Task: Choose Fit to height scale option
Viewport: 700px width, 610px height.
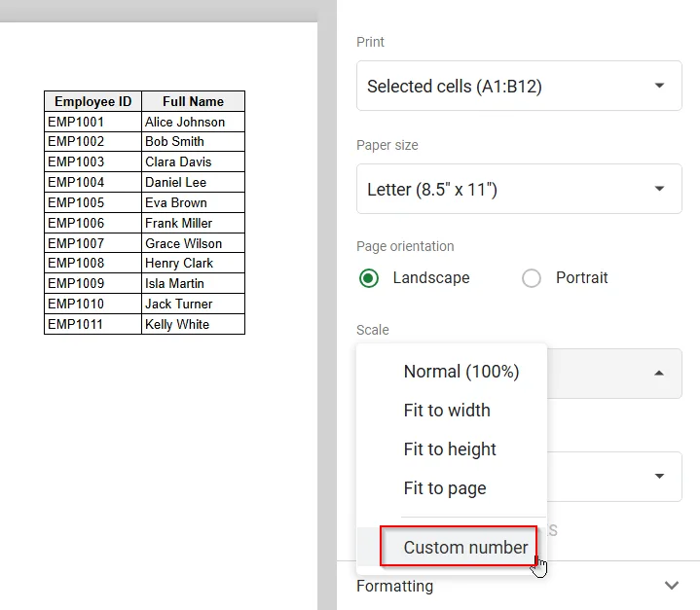Action: click(452, 449)
